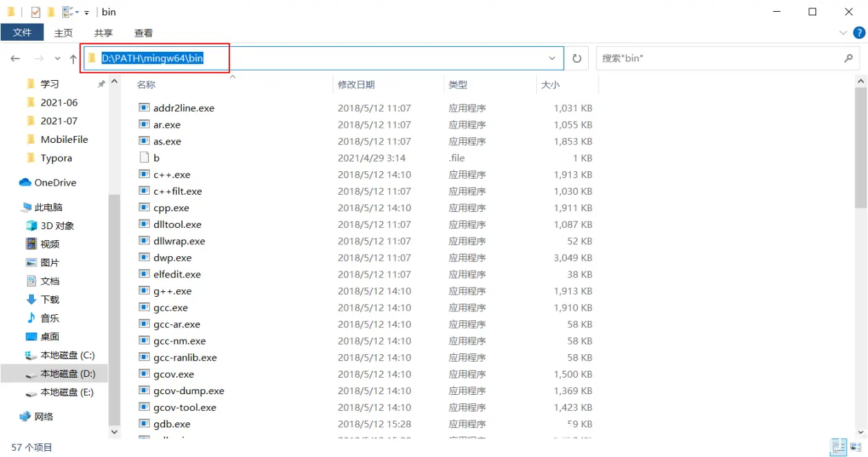
Task: Select the 2021-07 folder in sidebar
Action: pos(60,121)
